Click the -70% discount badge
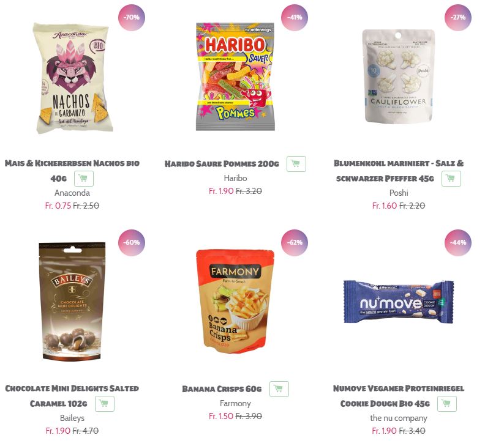Viewport: 504px width, 446px height. coord(132,17)
